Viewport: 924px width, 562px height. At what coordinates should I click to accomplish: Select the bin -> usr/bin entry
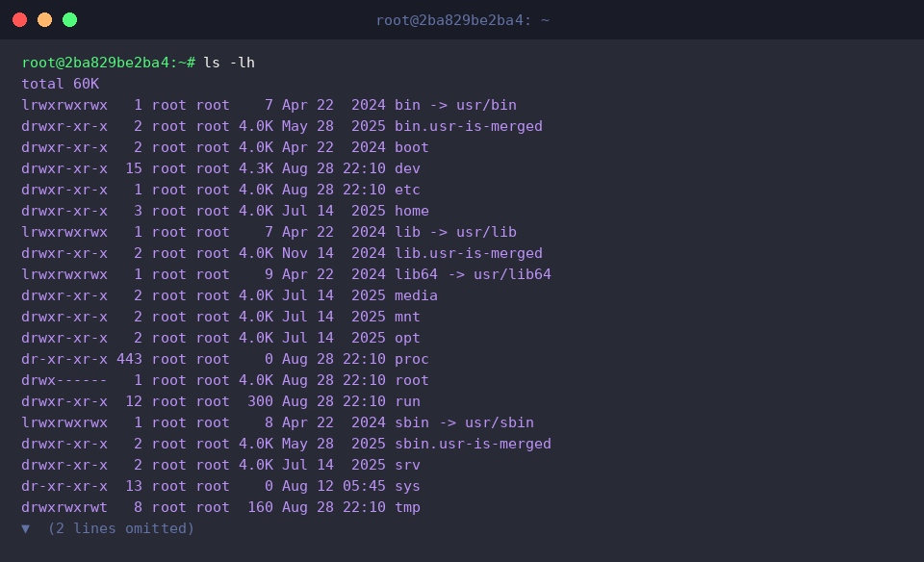click(455, 105)
